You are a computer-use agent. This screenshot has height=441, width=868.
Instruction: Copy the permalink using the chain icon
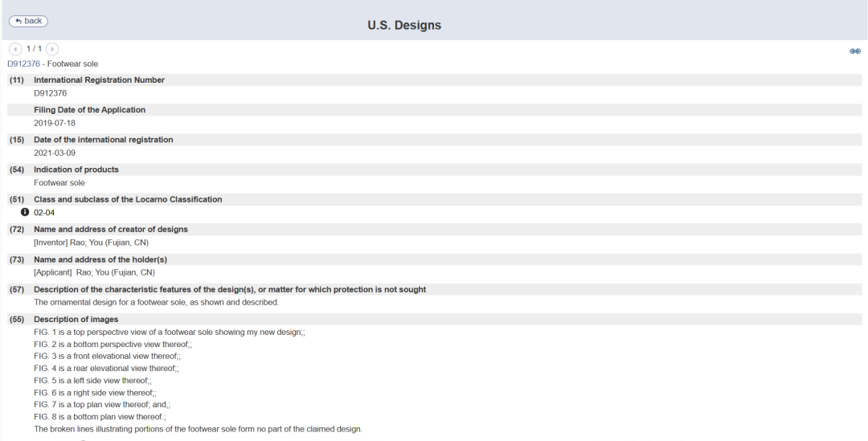tap(854, 51)
